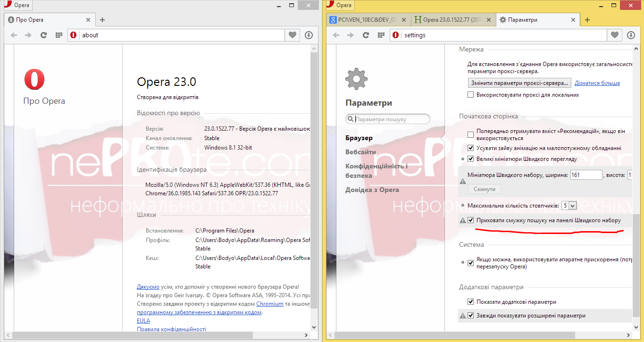
Task: Select the Параметри tab
Action: click(x=537, y=20)
